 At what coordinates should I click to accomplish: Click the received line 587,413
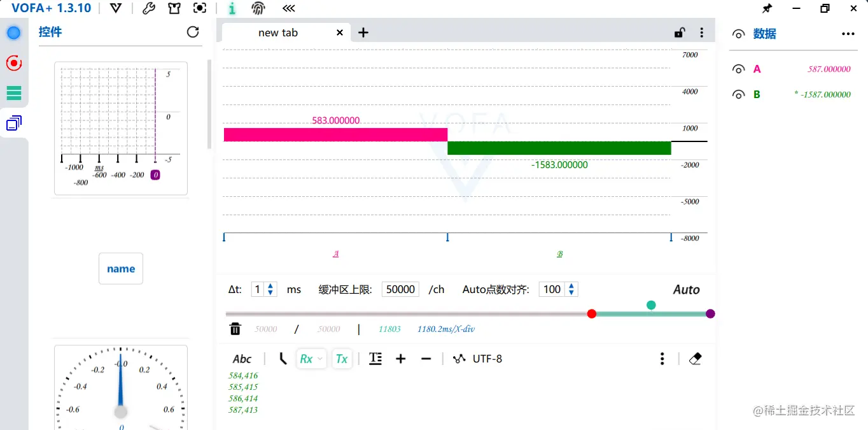tap(243, 410)
